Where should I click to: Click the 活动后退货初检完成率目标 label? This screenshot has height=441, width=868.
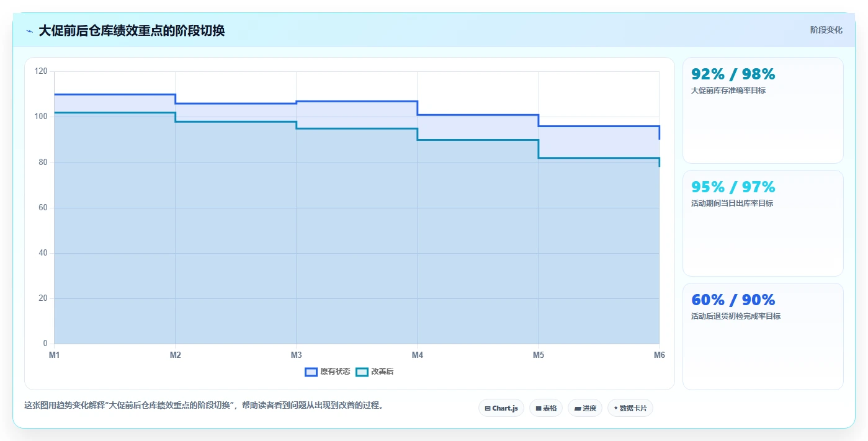(x=736, y=316)
